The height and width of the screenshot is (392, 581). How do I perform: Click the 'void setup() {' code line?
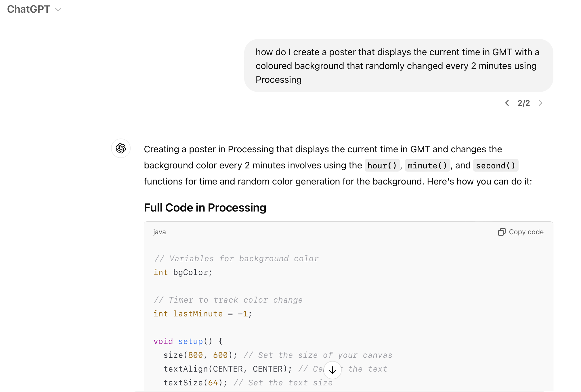point(188,341)
